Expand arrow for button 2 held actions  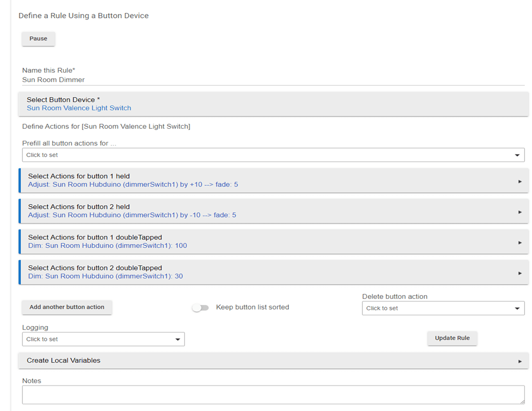[520, 212]
